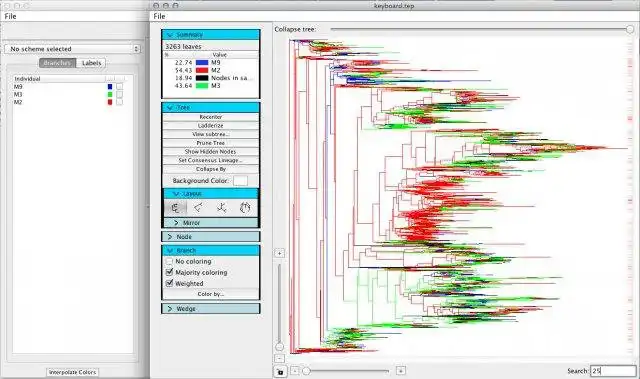Click the horizontal zoom slider handle
Image resolution: width=640 pixels, height=379 pixels.
tap(306, 371)
